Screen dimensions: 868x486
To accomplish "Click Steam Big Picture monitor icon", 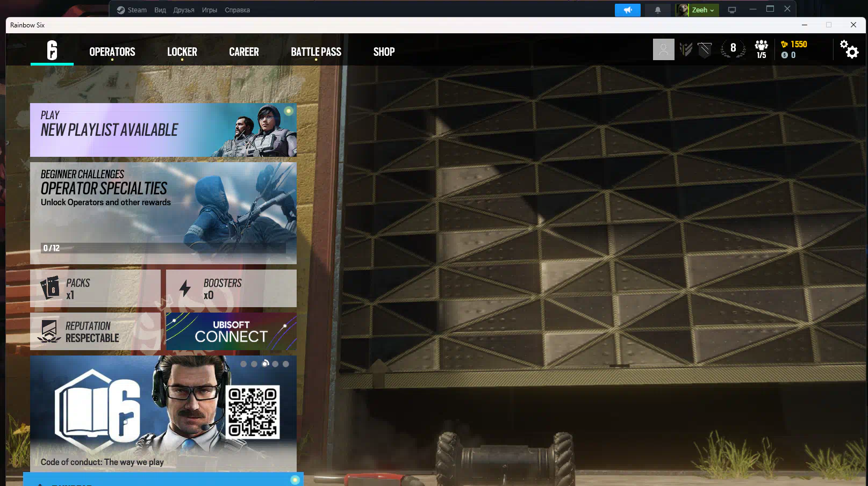I will pyautogui.click(x=731, y=10).
